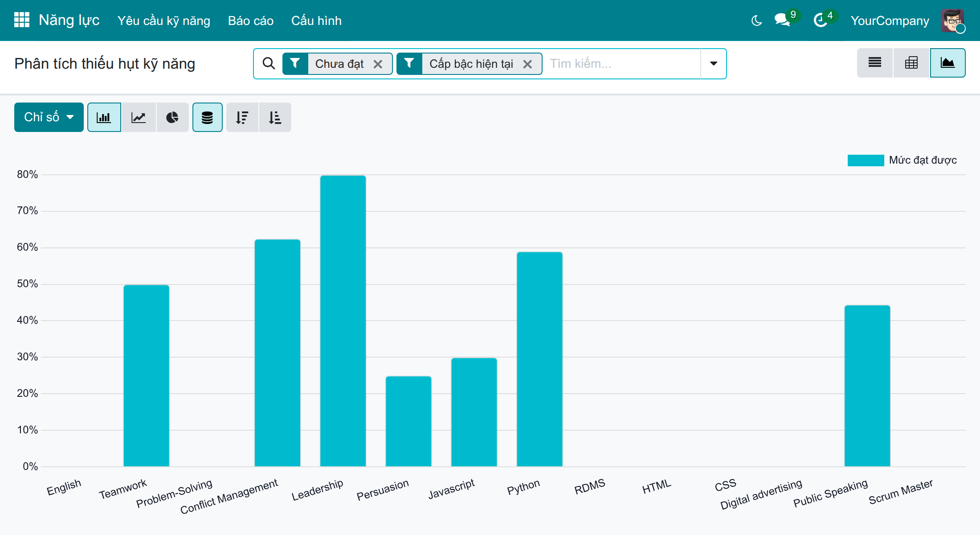Screen dimensions: 980x535
Task: Switch to pie chart
Action: 172,117
